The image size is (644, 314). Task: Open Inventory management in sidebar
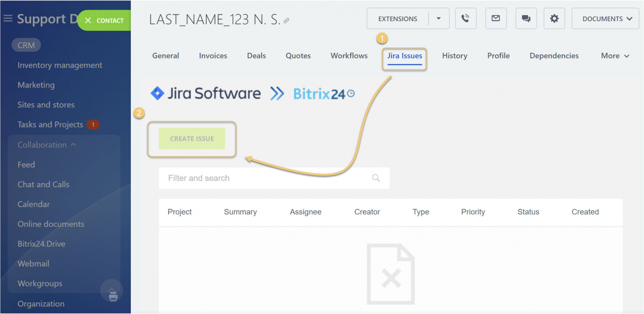tap(60, 65)
